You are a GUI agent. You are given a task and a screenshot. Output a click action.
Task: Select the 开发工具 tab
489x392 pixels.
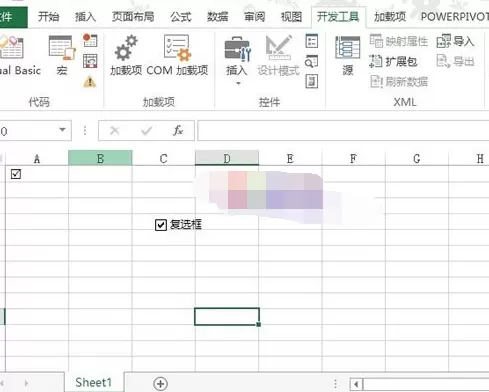[338, 16]
